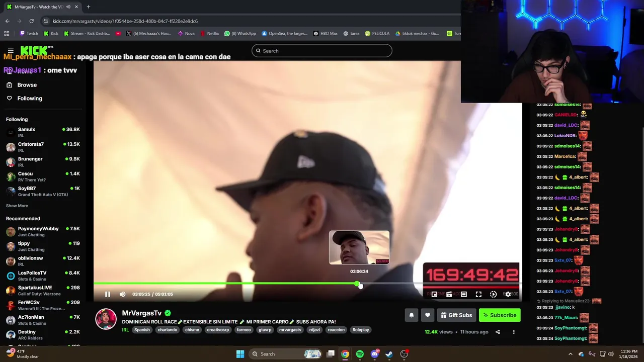The width and height of the screenshot is (644, 362).
Task: Open the Nova bookmark
Action: pyautogui.click(x=186, y=34)
